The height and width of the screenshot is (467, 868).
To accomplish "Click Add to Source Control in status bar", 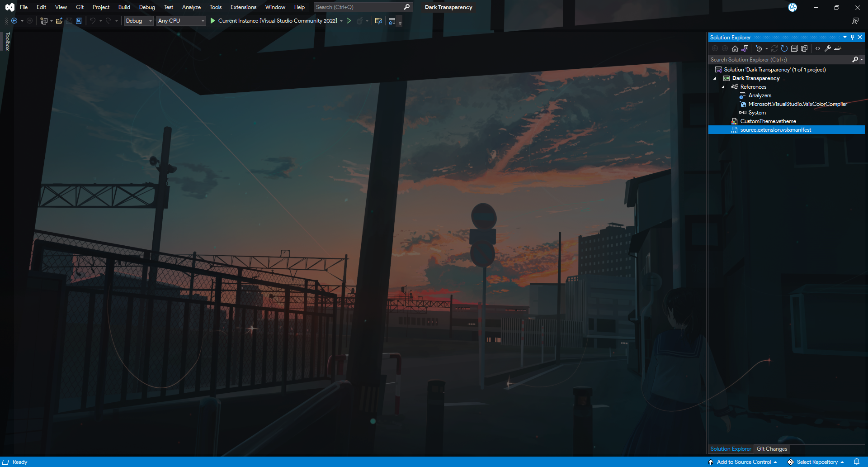I will 743,462.
